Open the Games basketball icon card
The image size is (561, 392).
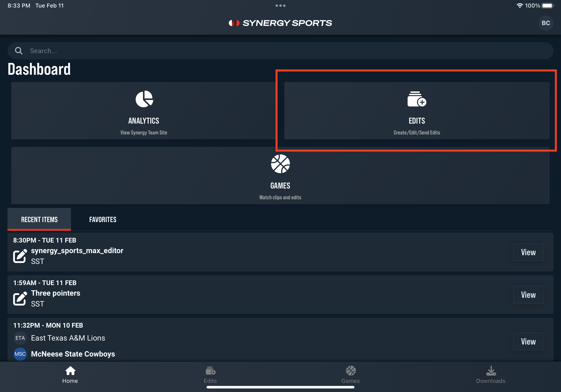[280, 176]
